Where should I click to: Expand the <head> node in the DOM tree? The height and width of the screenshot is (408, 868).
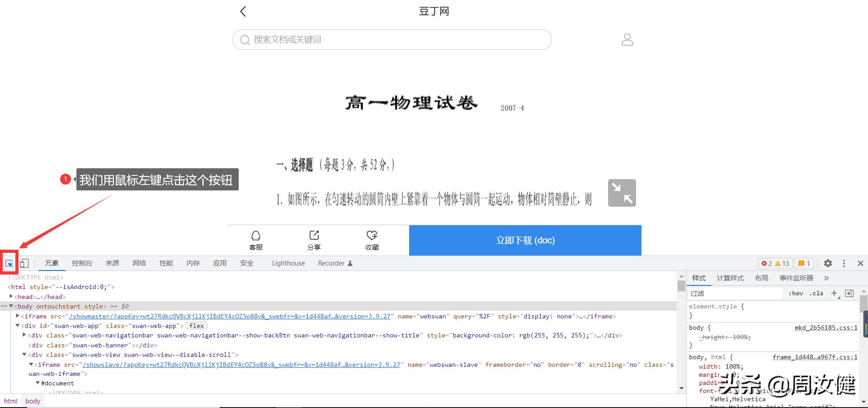click(x=11, y=297)
